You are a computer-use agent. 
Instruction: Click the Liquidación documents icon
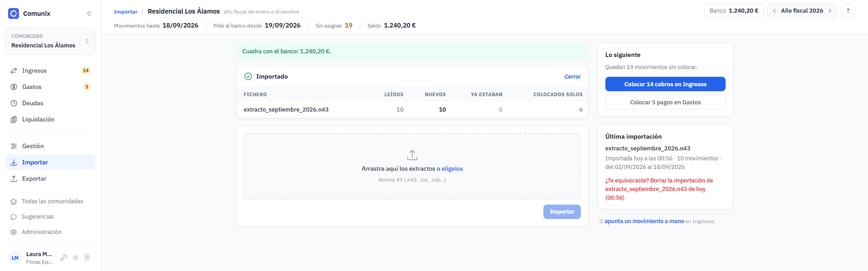(x=14, y=119)
